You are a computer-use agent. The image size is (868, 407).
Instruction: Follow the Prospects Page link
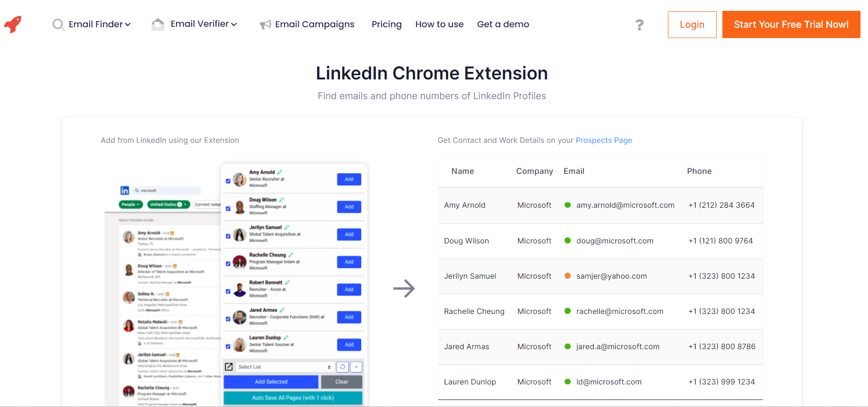(x=604, y=140)
